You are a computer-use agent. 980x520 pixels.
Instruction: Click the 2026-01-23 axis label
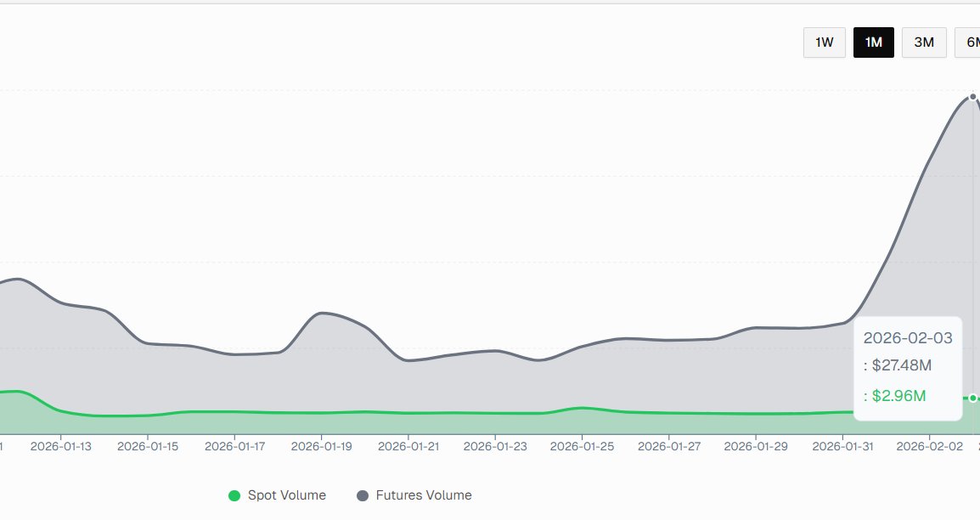495,446
